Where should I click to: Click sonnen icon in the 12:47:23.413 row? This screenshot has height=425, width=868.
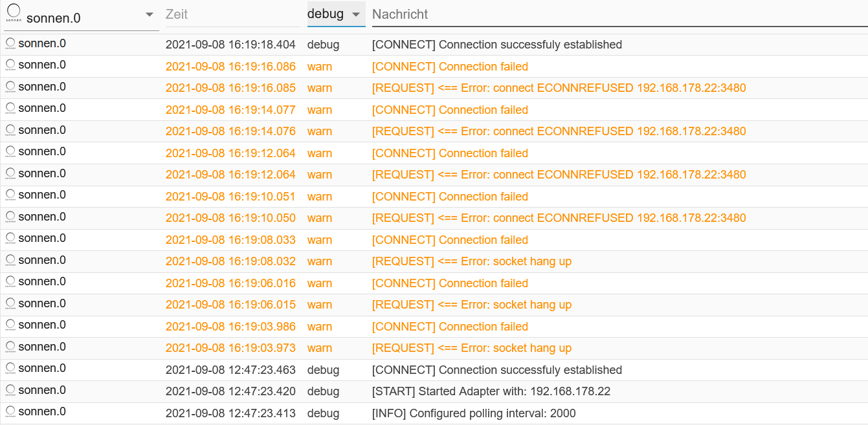tap(10, 412)
